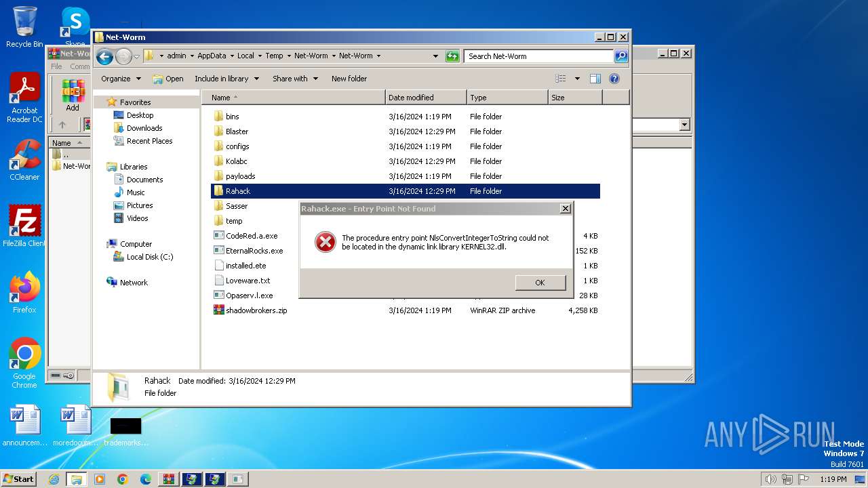Open Explorer help question mark icon
This screenshot has width=868, height=488.
pos(614,79)
